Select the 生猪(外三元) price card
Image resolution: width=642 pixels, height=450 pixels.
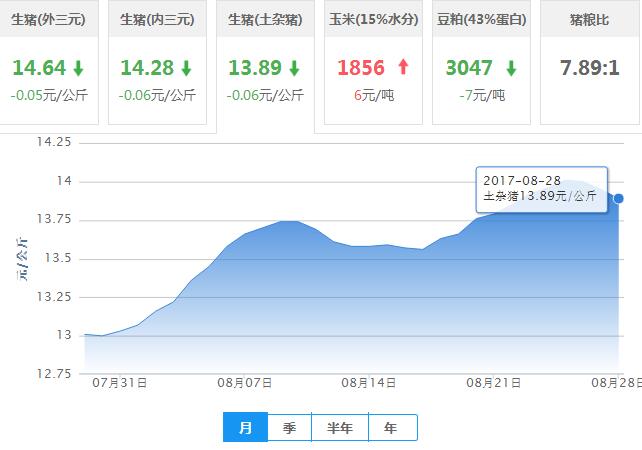point(49,62)
